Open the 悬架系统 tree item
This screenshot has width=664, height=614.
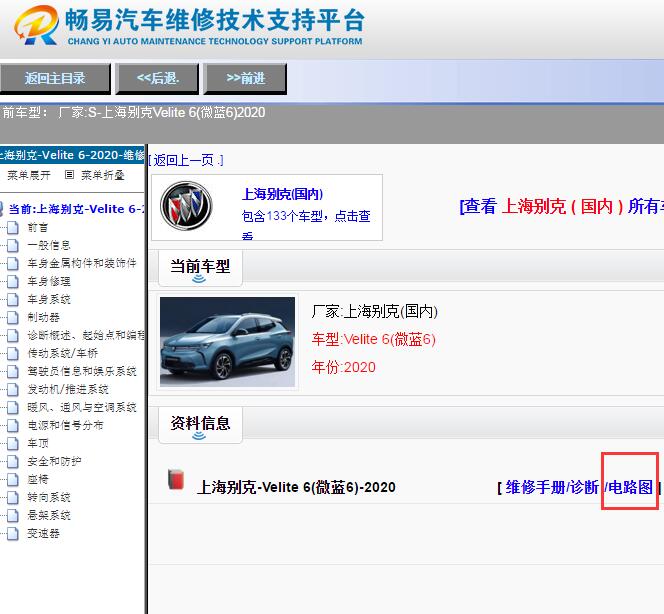point(49,515)
